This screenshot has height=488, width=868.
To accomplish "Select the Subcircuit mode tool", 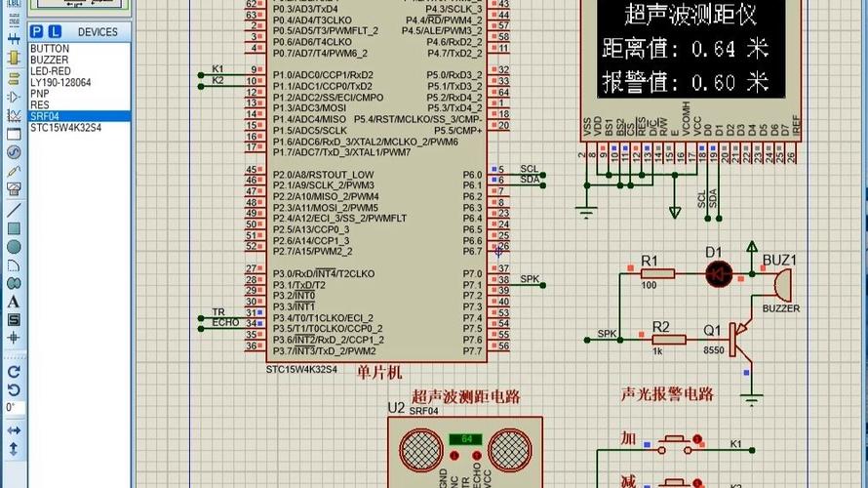I will coord(14,59).
